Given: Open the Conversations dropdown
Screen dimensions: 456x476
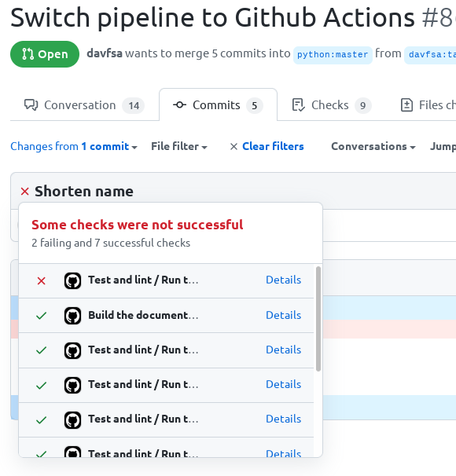Looking at the screenshot, I should pyautogui.click(x=373, y=146).
